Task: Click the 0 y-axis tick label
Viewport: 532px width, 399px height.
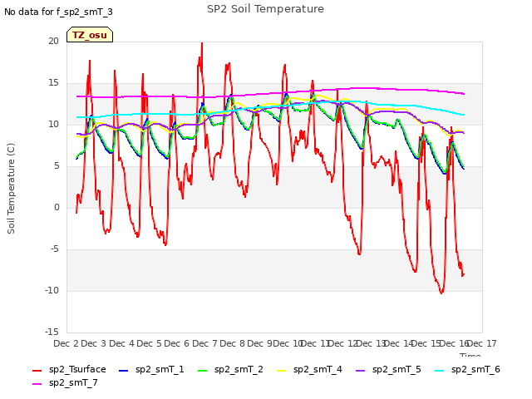Action: click(57, 207)
